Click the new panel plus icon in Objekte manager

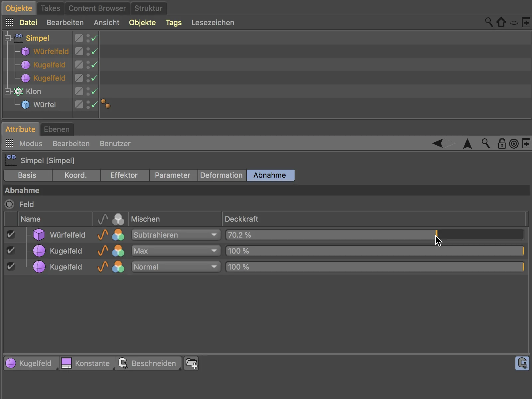[x=526, y=23]
